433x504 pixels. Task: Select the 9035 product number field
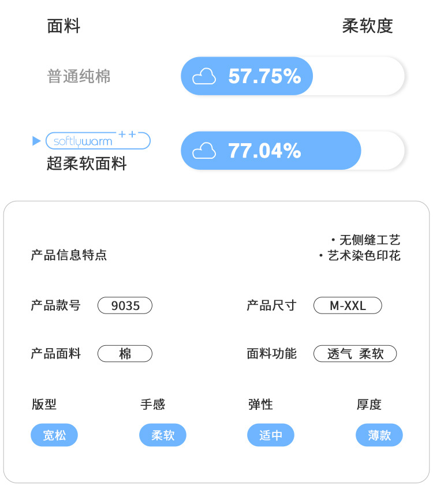[x=125, y=305]
